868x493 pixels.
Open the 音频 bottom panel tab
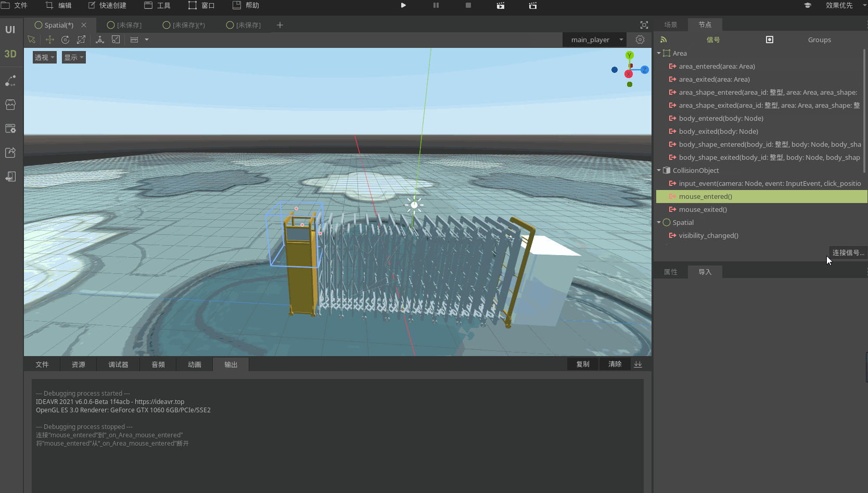(x=158, y=364)
